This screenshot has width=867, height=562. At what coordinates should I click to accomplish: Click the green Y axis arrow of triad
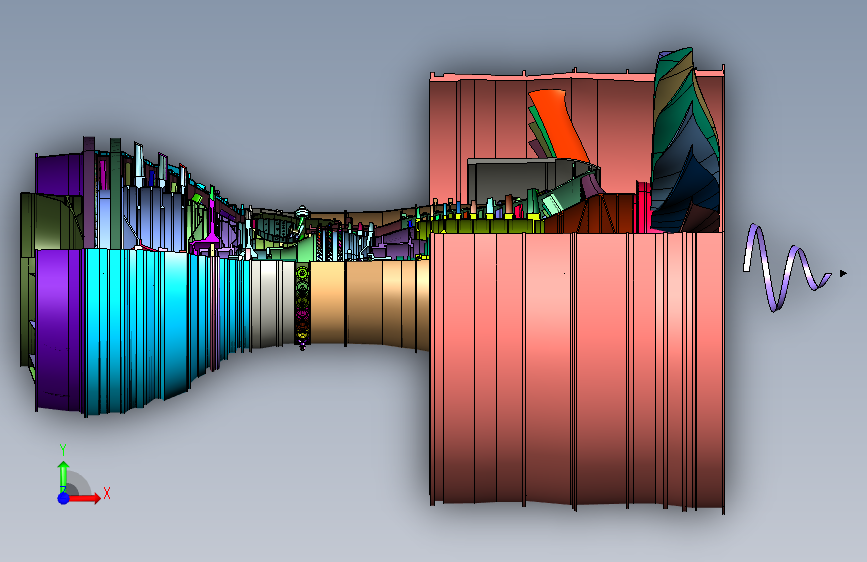(x=63, y=475)
